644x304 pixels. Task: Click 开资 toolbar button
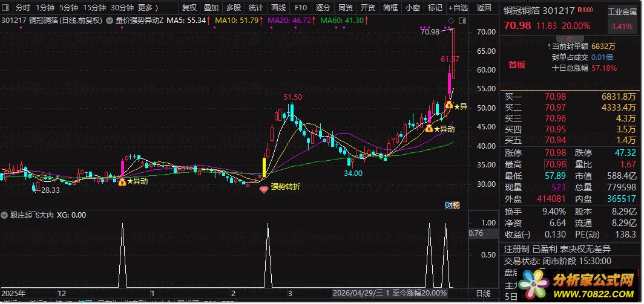(x=367, y=7)
